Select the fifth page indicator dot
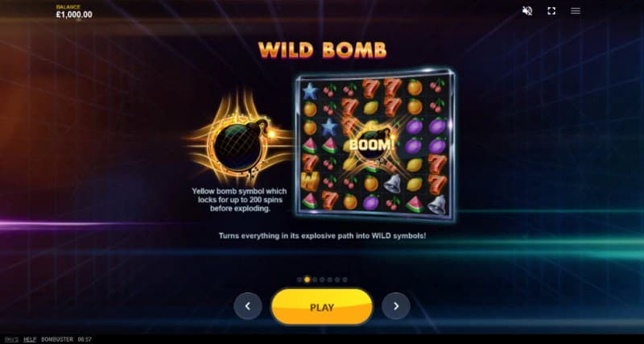This screenshot has width=644, height=344. (330, 280)
